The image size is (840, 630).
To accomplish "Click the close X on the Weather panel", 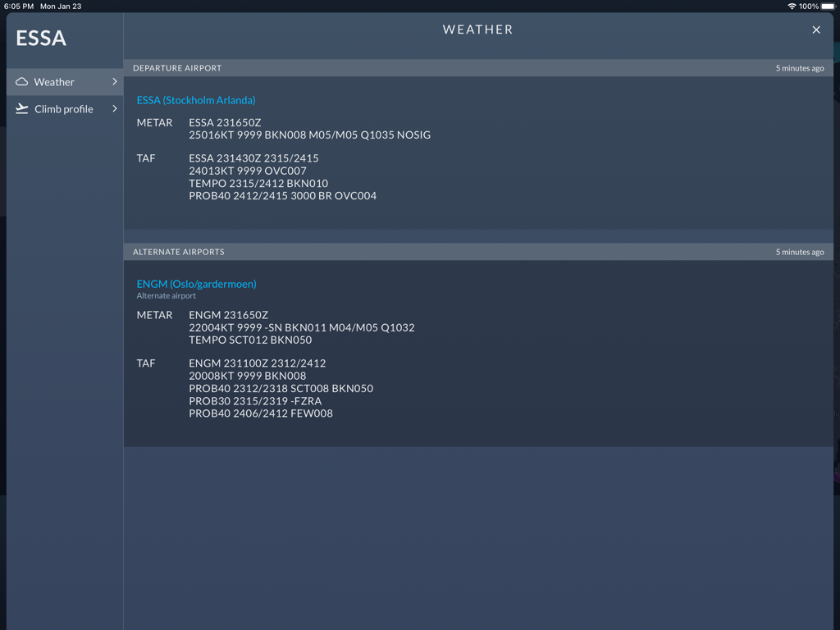I will click(x=816, y=30).
